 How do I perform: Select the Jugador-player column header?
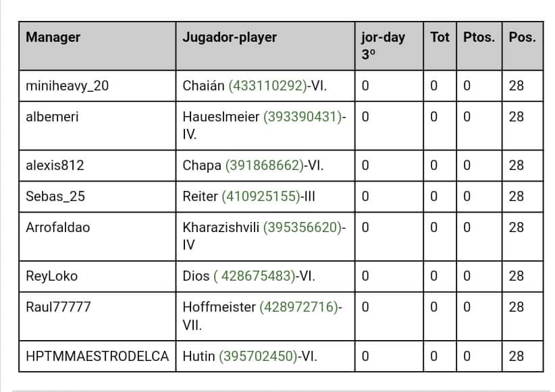click(230, 37)
